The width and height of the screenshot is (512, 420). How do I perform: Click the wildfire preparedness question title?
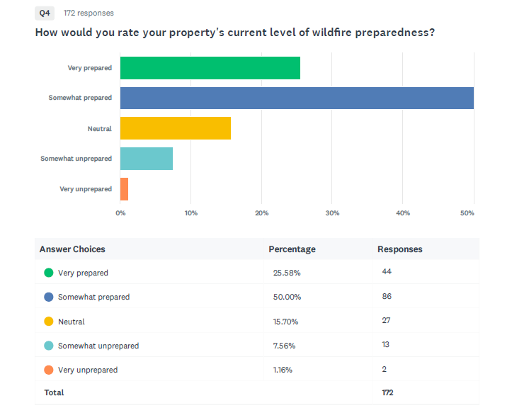tap(235, 33)
